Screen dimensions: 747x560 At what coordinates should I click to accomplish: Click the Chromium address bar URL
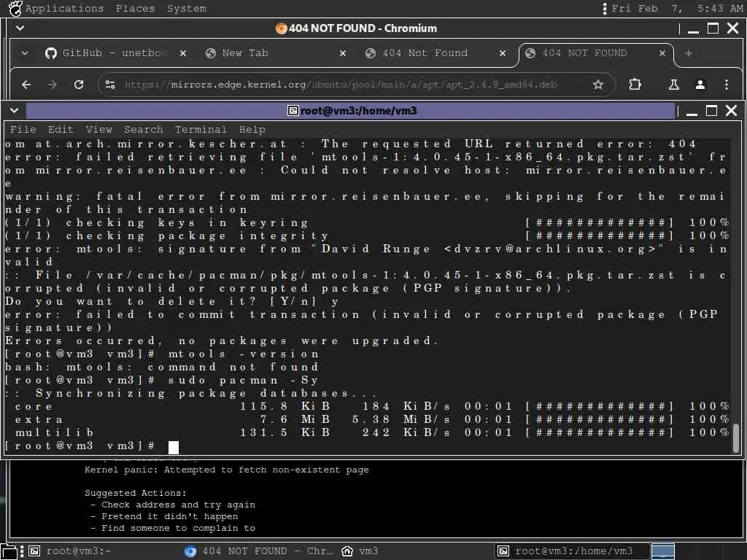(x=340, y=85)
